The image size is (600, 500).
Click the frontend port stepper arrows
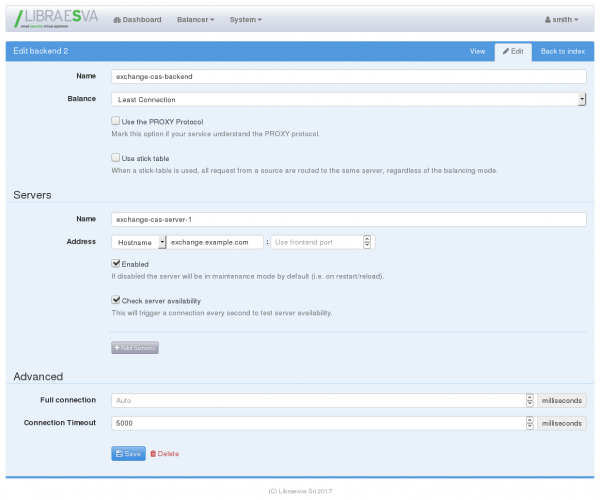click(367, 242)
